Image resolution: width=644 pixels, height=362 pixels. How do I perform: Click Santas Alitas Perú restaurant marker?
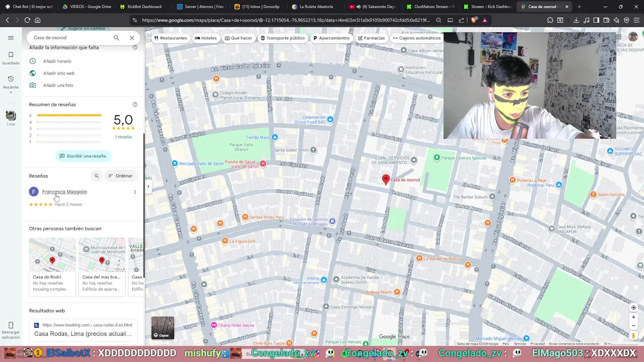coord(245,217)
